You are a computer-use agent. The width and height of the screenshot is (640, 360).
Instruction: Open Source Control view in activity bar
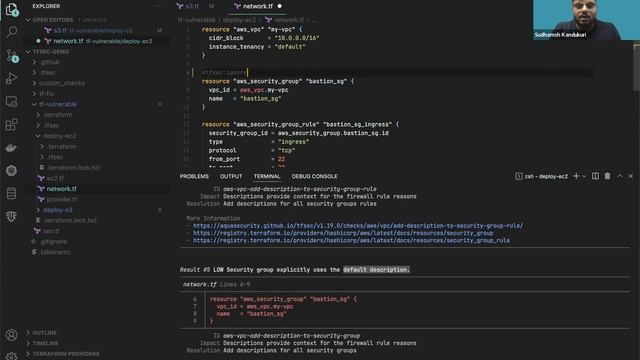(x=11, y=56)
